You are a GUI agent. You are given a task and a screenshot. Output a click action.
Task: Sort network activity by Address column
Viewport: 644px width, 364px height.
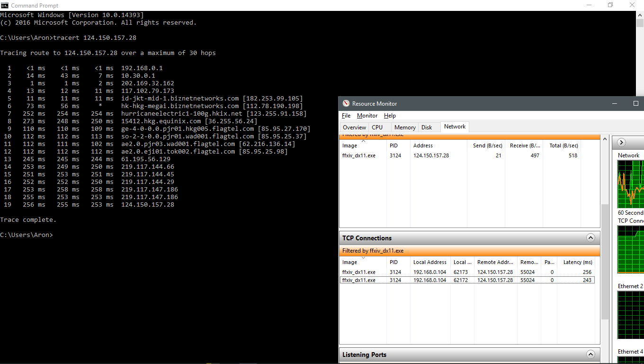[x=438, y=146]
